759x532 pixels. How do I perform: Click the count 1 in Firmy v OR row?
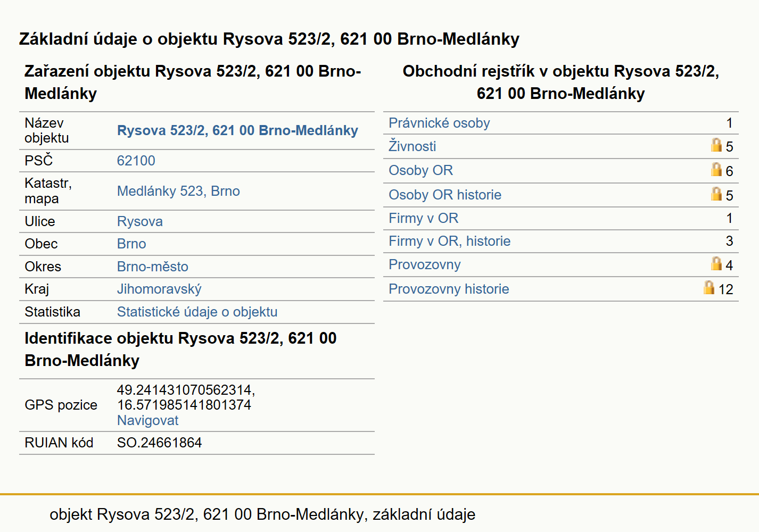click(729, 218)
